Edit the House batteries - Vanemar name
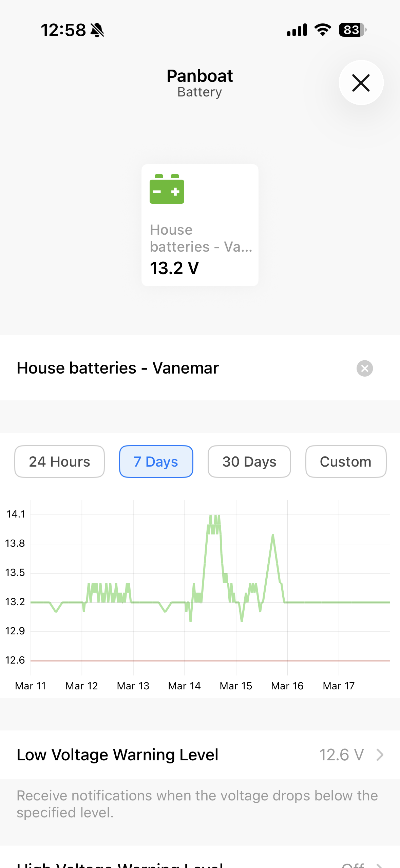The height and width of the screenshot is (868, 400). (118, 368)
